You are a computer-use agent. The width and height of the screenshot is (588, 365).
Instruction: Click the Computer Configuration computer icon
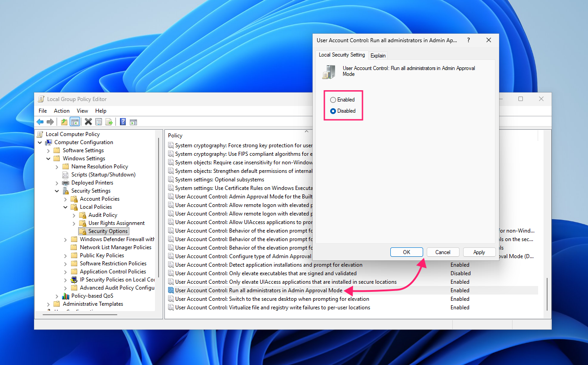(49, 142)
